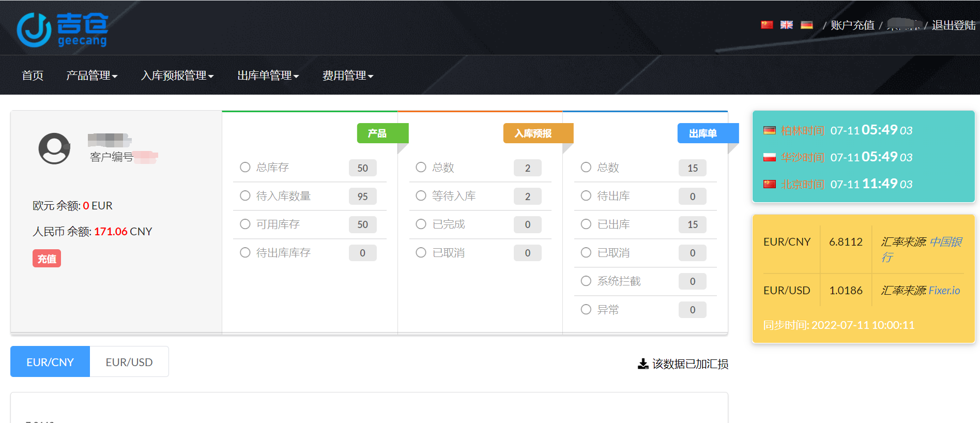This screenshot has width=980, height=423.
Task: Click 退出登陆 to log out
Action: (x=954, y=25)
